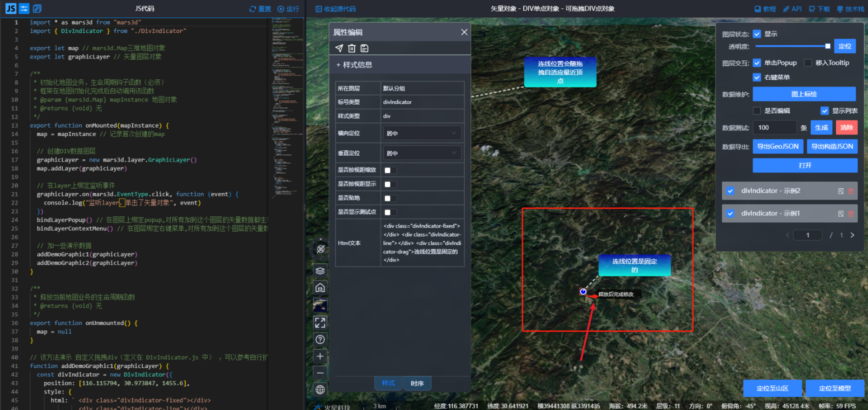The width and height of the screenshot is (868, 410).
Task: Delete divIndicator - 示例1 with red trash icon
Action: [851, 213]
